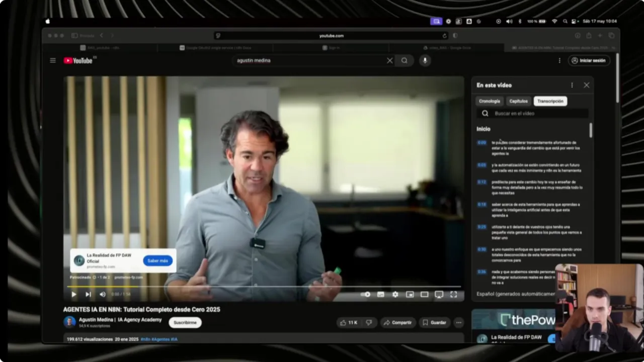Enable miniplayer mode

410,294
